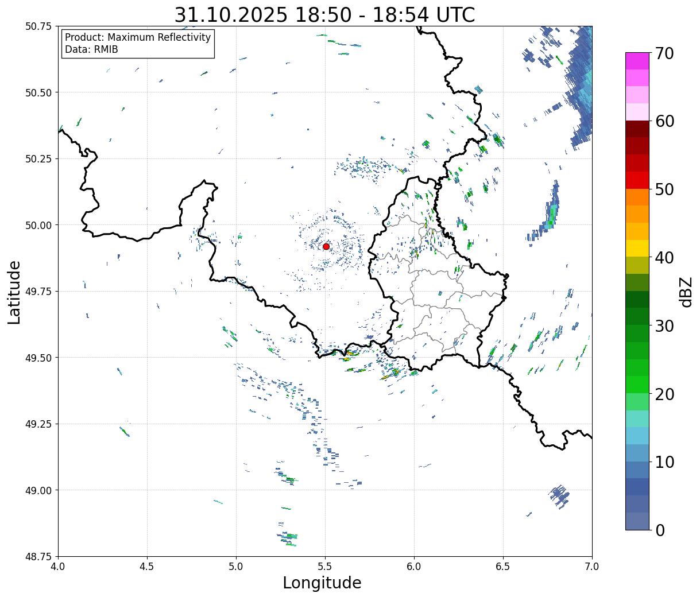Click the '7.0' longitude tick label
Viewport: 700px width, 597px height.
click(x=592, y=567)
